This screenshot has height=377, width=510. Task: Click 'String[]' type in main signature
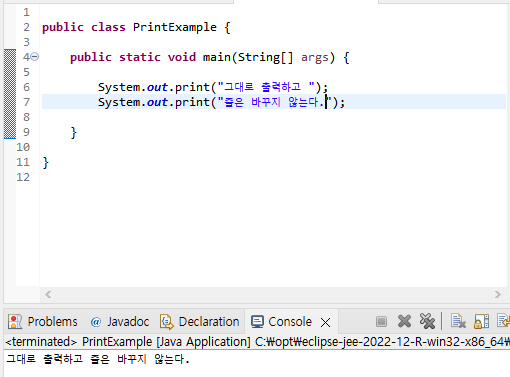point(265,57)
